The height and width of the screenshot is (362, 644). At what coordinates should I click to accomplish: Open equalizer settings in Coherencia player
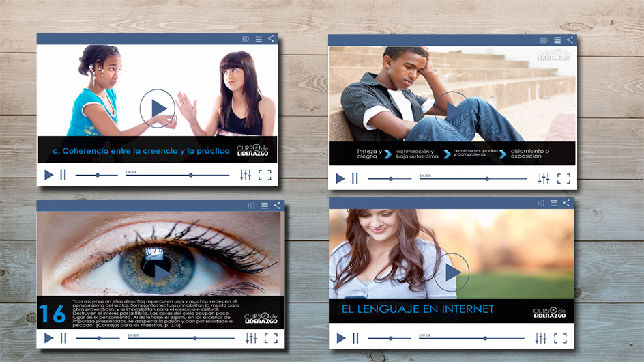pos(246,175)
